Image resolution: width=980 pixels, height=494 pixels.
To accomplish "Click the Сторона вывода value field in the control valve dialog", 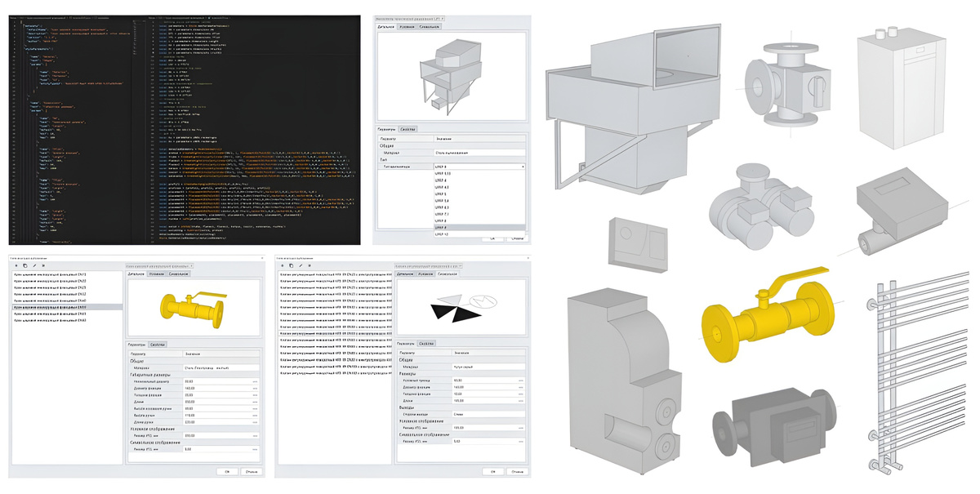I will click(488, 414).
